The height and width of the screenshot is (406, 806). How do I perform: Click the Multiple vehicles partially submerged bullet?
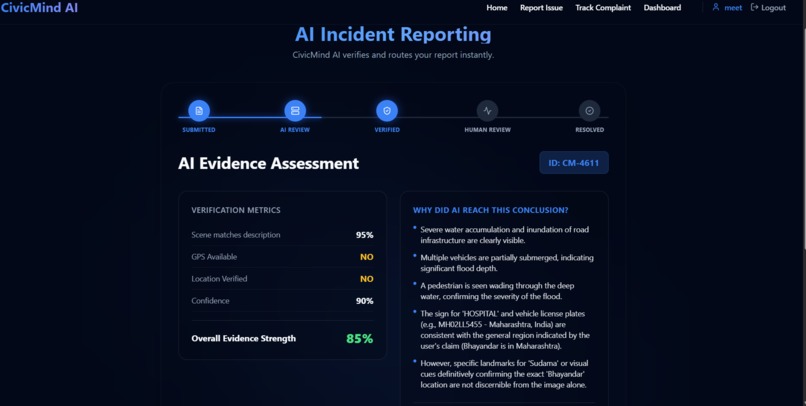click(x=506, y=263)
